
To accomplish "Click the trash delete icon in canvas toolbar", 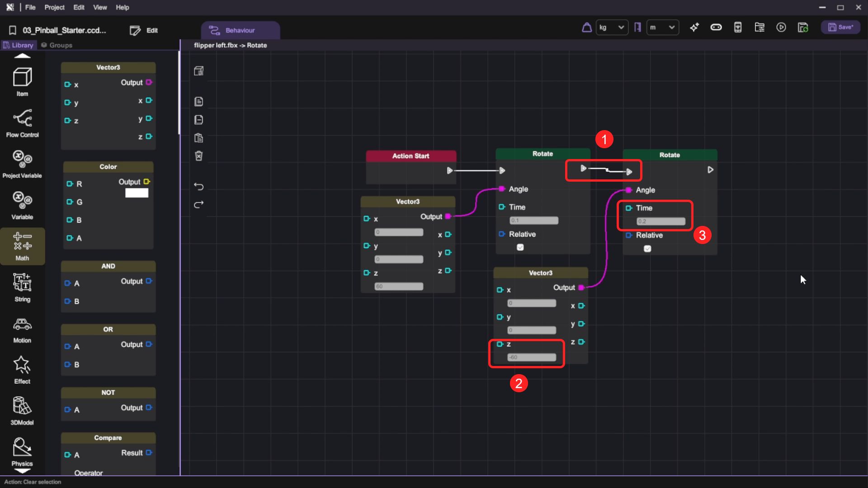I will (x=198, y=156).
